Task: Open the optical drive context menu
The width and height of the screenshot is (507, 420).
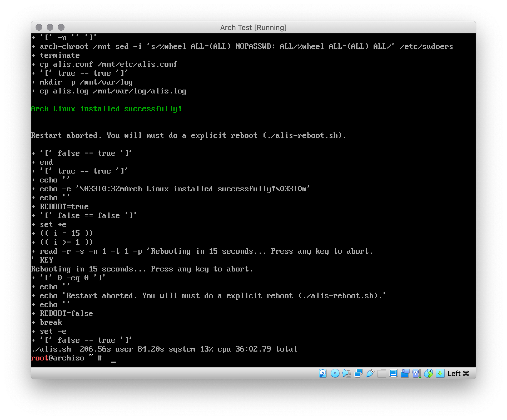Action: (335, 373)
